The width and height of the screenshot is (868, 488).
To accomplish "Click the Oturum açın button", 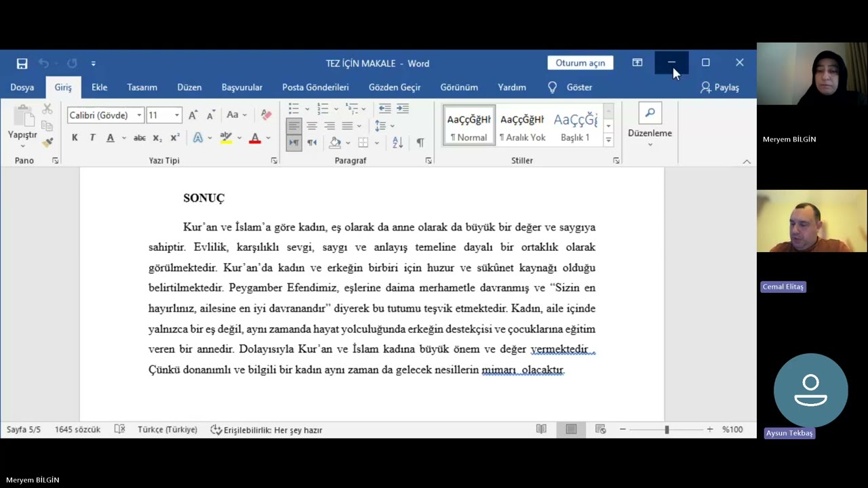I will tap(580, 63).
